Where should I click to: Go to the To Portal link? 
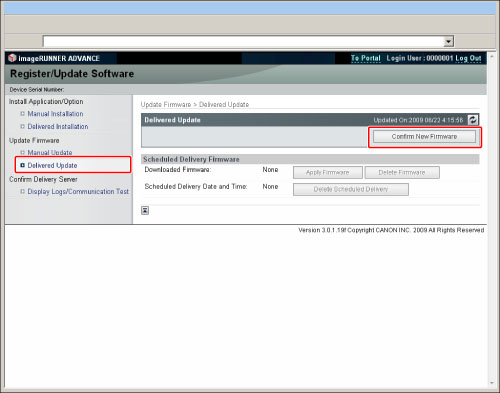click(366, 58)
